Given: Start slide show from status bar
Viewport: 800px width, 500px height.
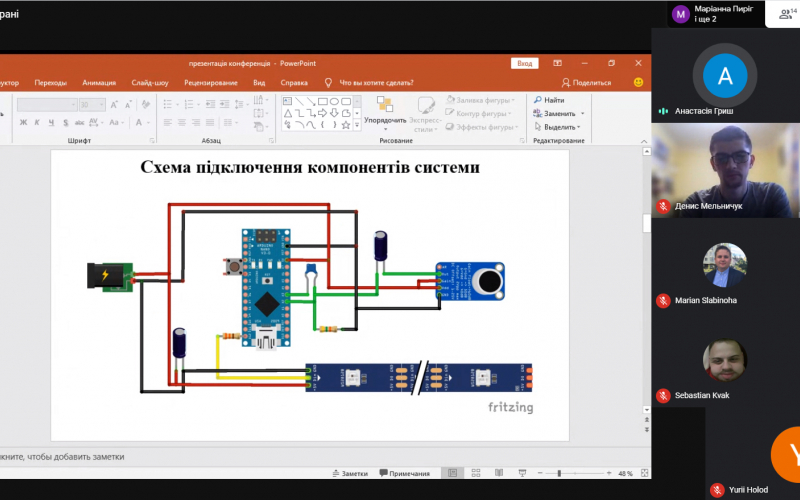Looking at the screenshot, I should (522, 473).
